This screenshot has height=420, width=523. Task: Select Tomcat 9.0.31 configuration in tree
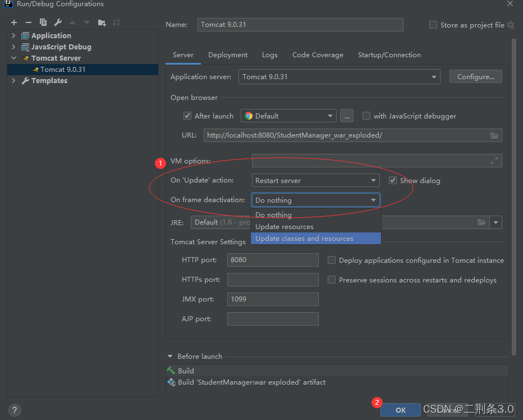[x=82, y=70]
